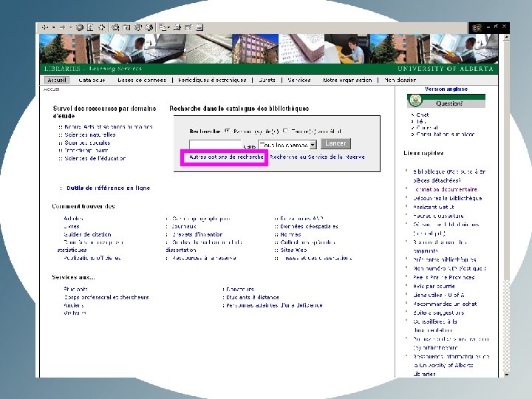
Task: Open 'Mon dossier' navigation item
Action: tap(400, 80)
